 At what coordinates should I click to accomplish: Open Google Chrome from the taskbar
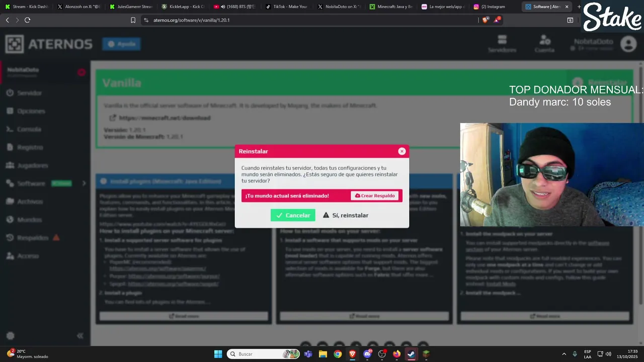[x=338, y=354]
